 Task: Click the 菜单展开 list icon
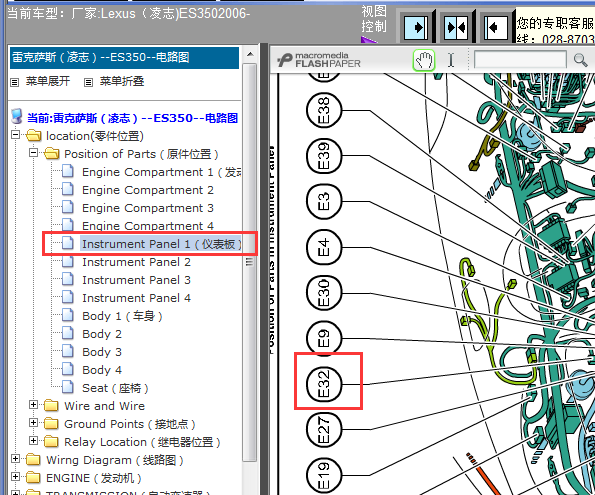click(14, 82)
